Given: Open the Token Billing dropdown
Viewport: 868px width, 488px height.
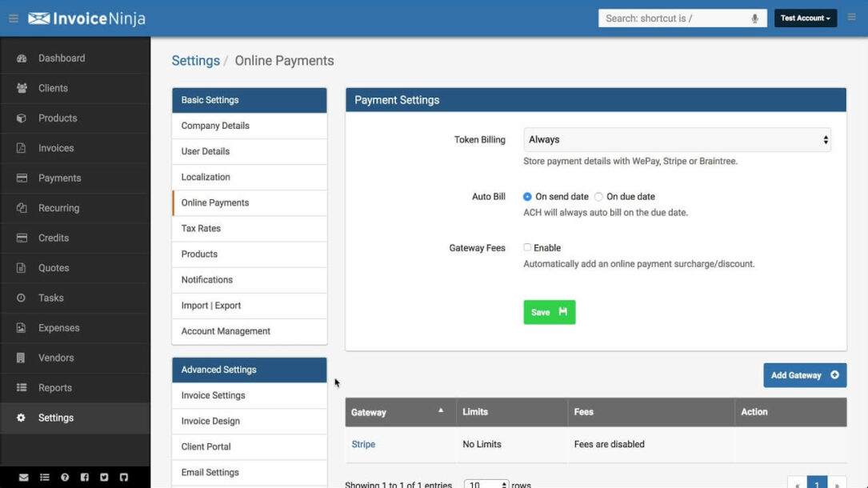Looking at the screenshot, I should (x=677, y=138).
